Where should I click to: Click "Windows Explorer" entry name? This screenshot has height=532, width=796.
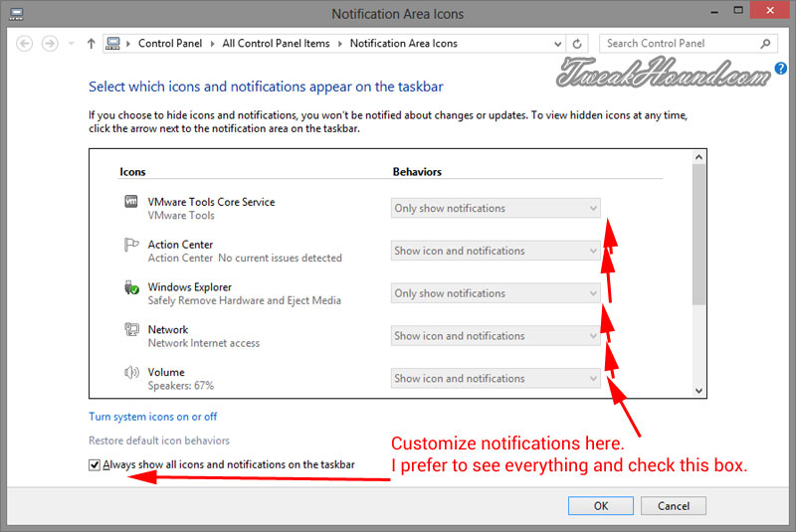point(189,287)
